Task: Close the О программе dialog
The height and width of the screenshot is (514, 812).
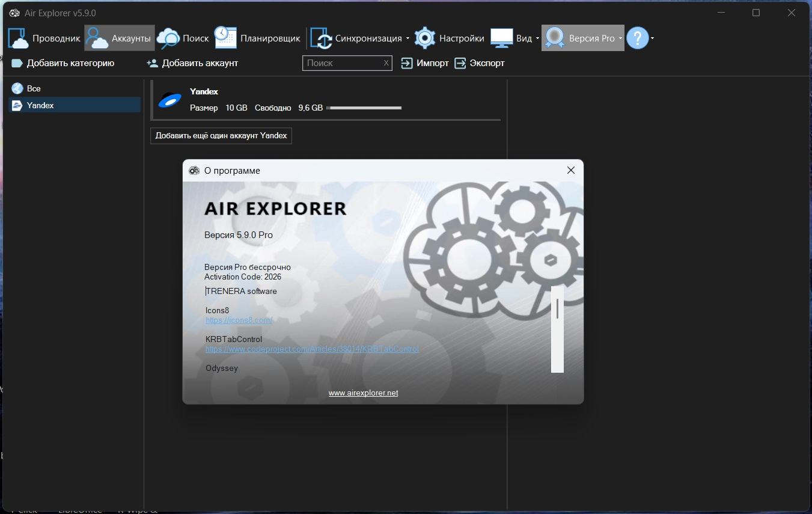Action: (570, 170)
